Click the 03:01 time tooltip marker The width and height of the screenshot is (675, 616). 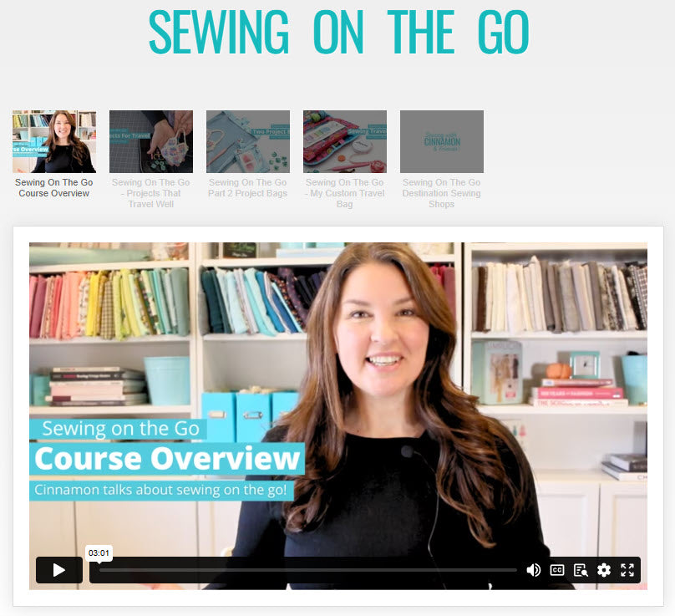(99, 552)
